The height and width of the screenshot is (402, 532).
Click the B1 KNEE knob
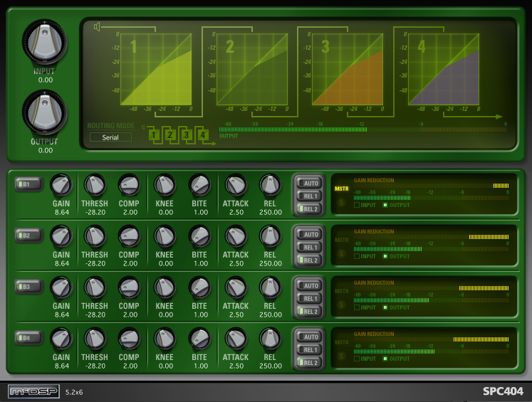tap(165, 186)
